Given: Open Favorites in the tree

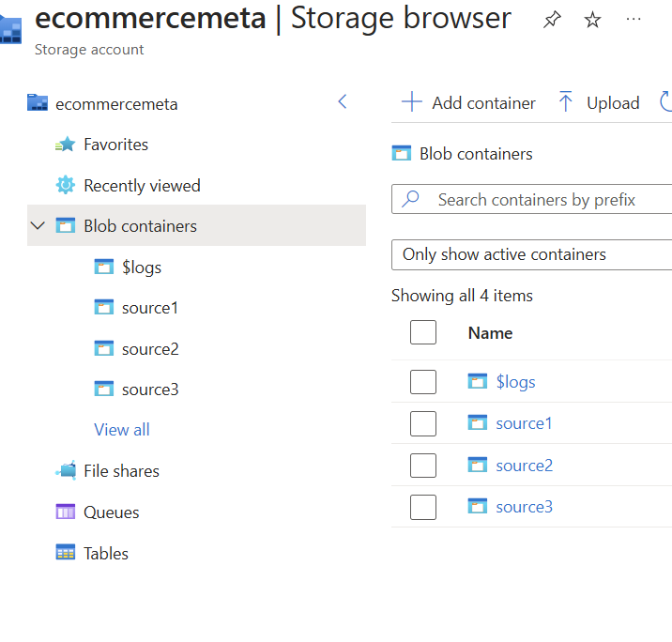Looking at the screenshot, I should [115, 145].
